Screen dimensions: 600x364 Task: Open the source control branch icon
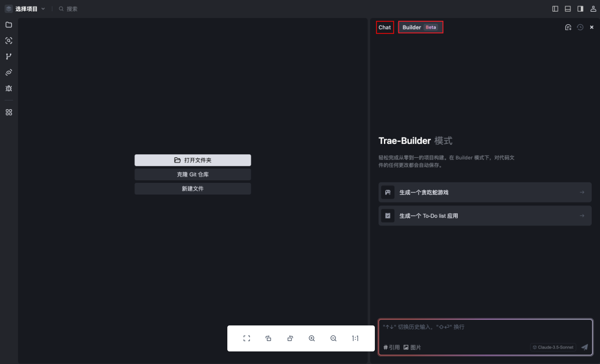coord(9,56)
